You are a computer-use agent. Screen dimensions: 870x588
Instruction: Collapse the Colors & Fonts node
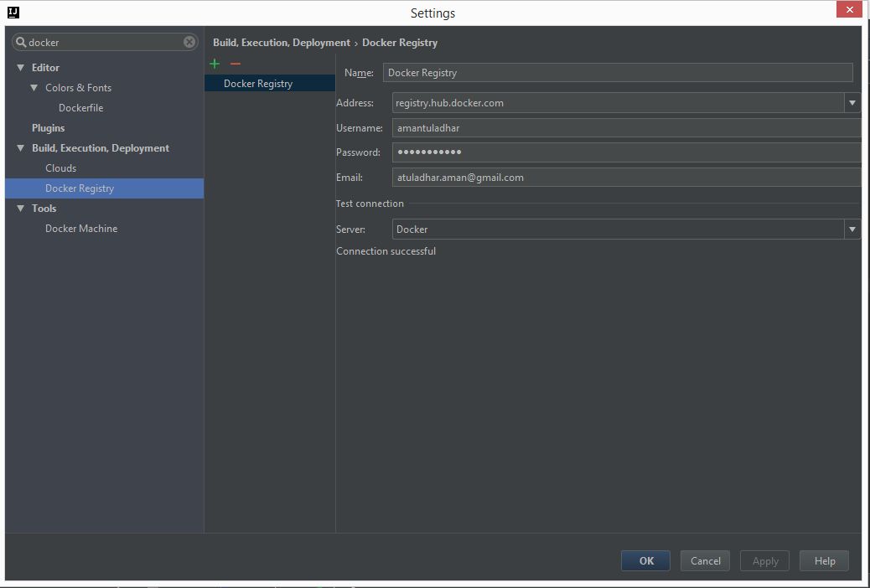click(34, 88)
